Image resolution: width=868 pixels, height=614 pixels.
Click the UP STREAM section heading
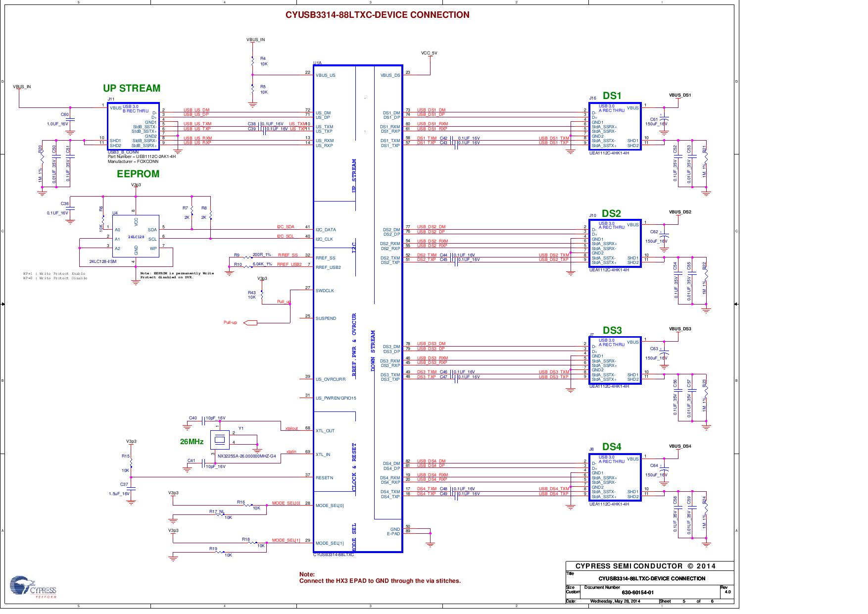[x=132, y=88]
